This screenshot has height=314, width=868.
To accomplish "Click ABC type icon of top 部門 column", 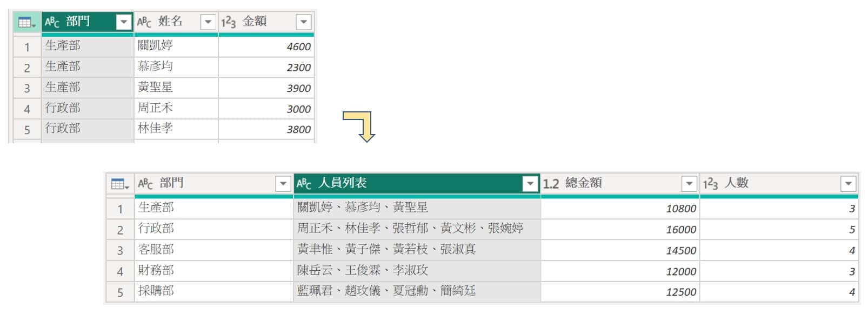I will (x=52, y=22).
